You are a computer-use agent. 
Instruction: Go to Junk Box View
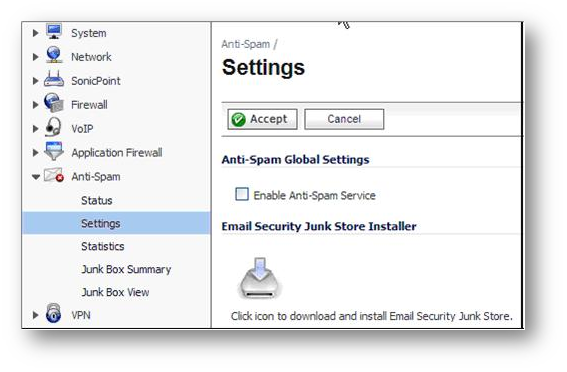[x=115, y=292]
